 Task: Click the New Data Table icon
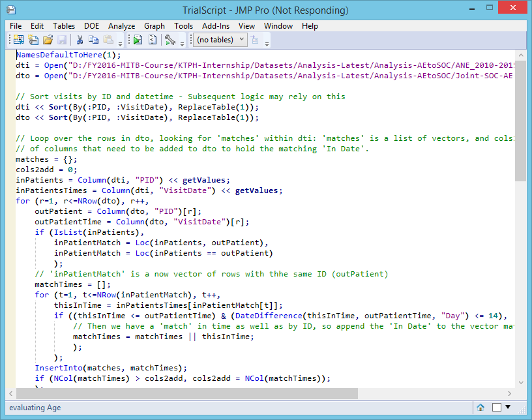click(x=18, y=40)
